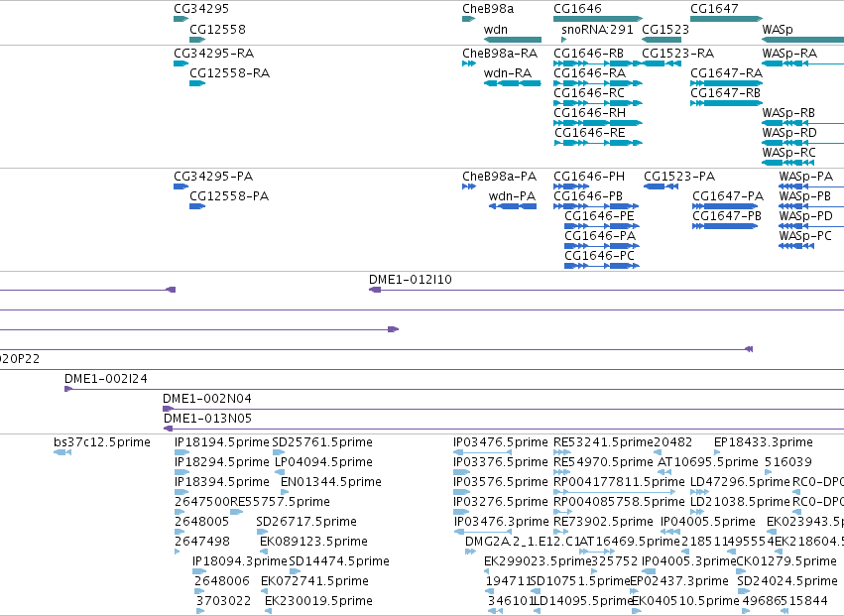This screenshot has width=844, height=616.
Task: Select protein label CG1646-PH
Action: click(x=589, y=177)
